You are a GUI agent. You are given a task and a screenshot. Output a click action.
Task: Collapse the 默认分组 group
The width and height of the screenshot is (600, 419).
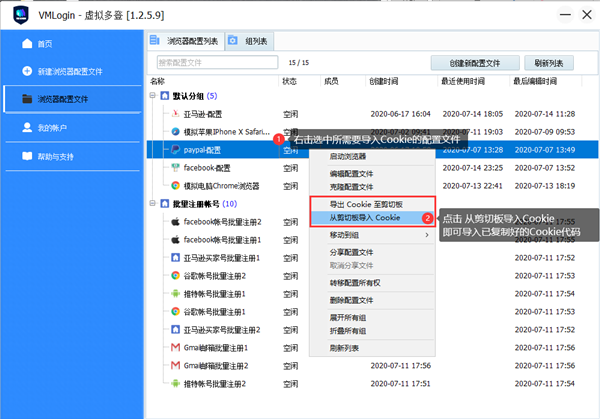(x=153, y=96)
